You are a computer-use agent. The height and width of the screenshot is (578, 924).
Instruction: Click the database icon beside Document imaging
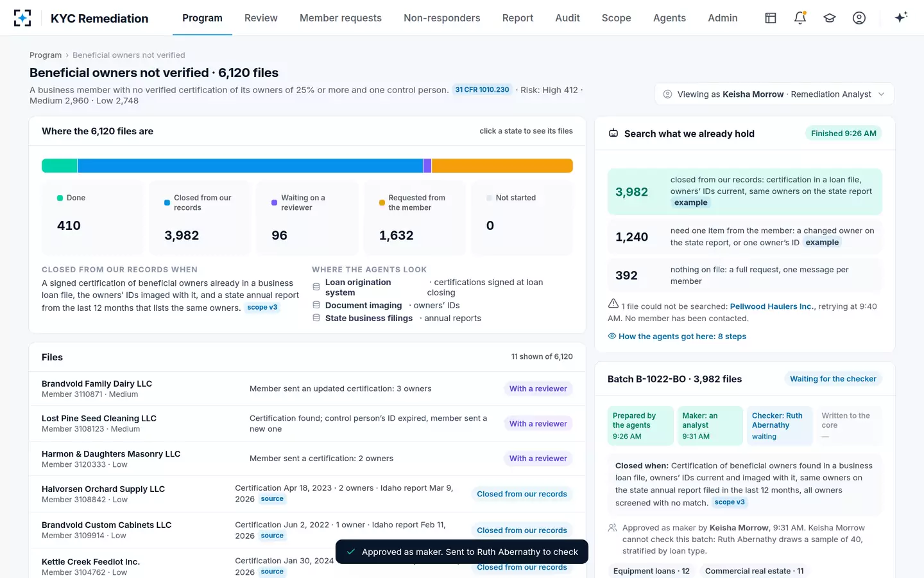point(316,305)
